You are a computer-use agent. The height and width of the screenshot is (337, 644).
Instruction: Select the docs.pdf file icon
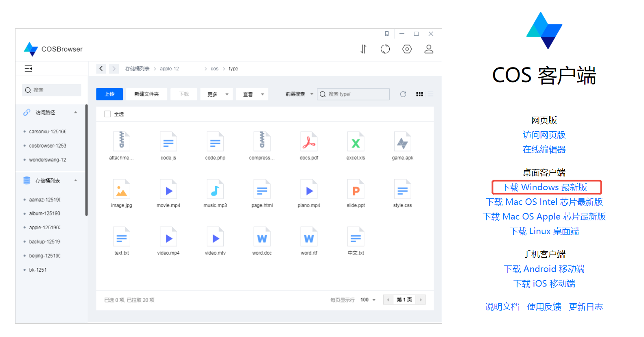[309, 141]
